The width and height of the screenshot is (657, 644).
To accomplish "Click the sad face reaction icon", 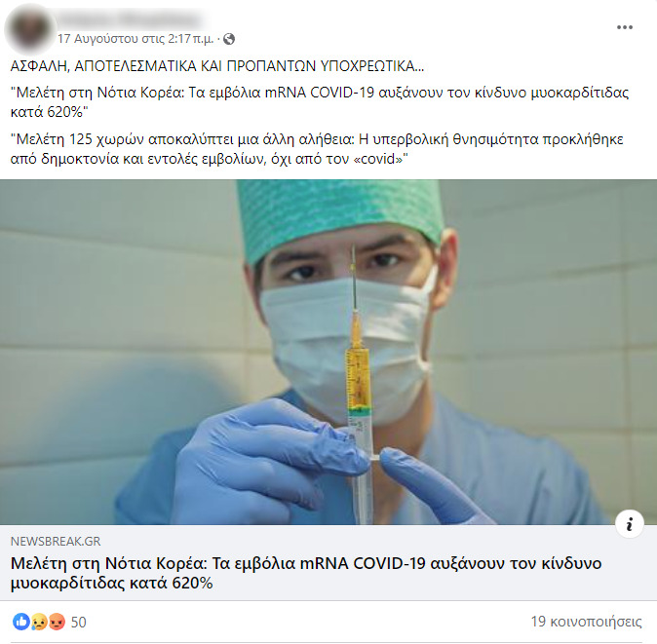I will click(39, 622).
